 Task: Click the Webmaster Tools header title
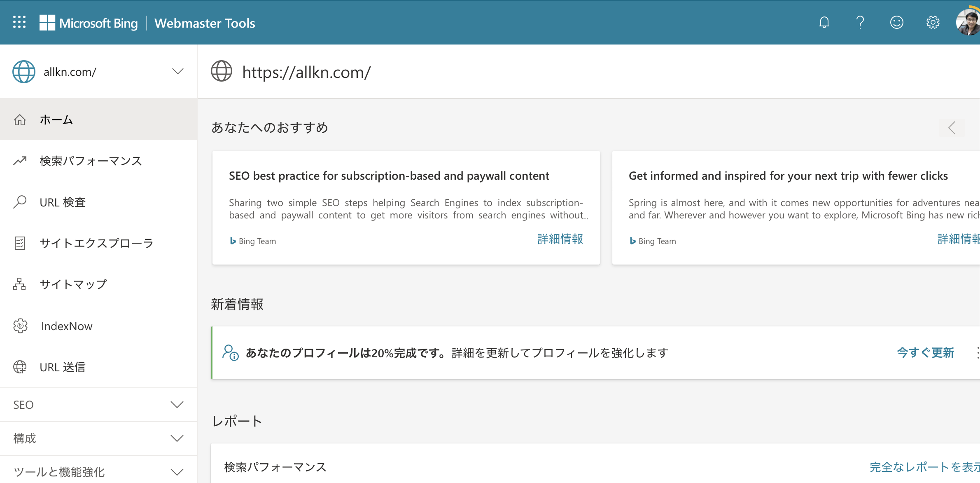click(x=205, y=23)
